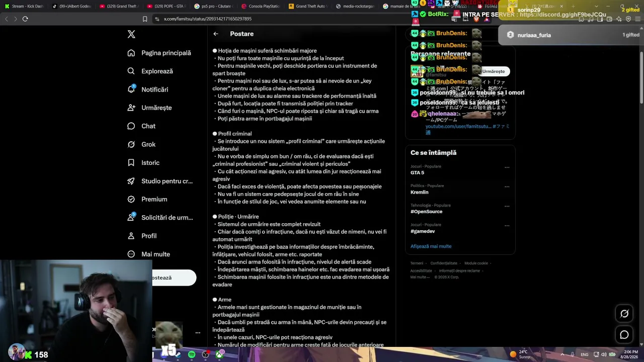Open the GTA 5 trending topic
This screenshot has width=644, height=362.
coord(418,172)
